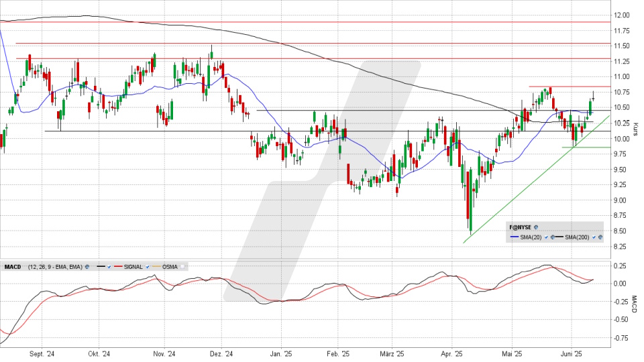Click the blue SMA(20) legend swatch

click(x=515, y=237)
